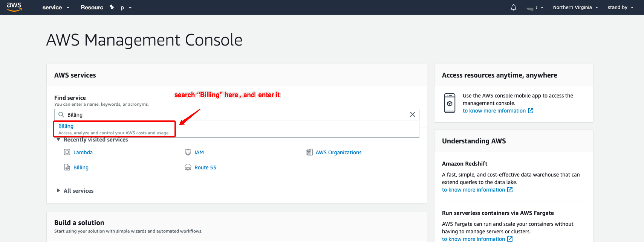Open mobile app know more information link
Viewport: 644px width, 242px height.
coord(494,111)
